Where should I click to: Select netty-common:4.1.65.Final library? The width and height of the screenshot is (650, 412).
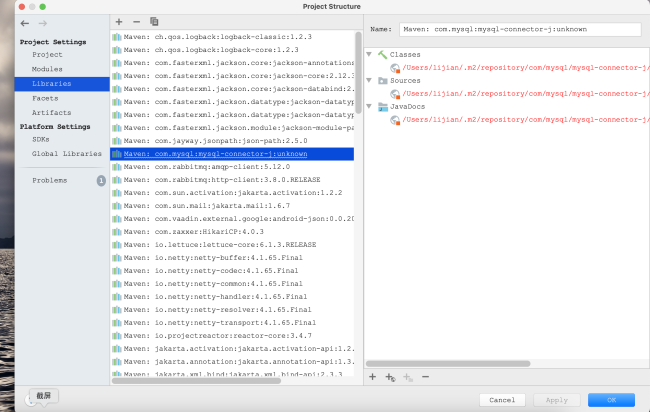[232, 284]
